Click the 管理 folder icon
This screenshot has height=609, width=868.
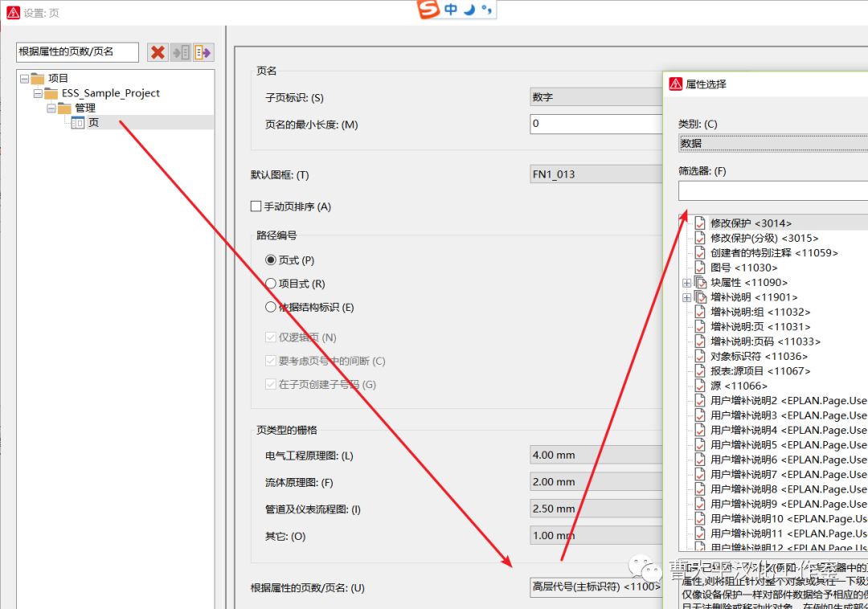[x=65, y=108]
